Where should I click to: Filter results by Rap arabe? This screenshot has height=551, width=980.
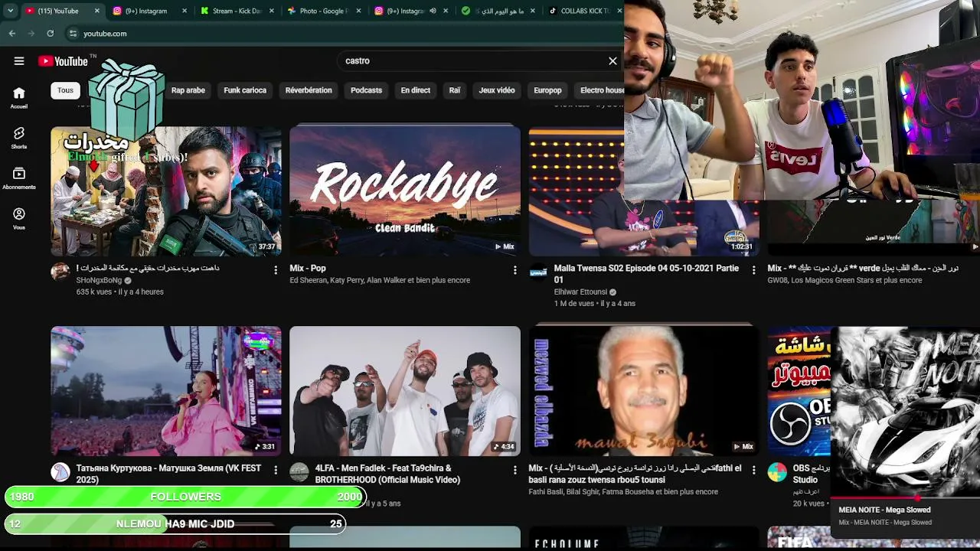pos(188,90)
